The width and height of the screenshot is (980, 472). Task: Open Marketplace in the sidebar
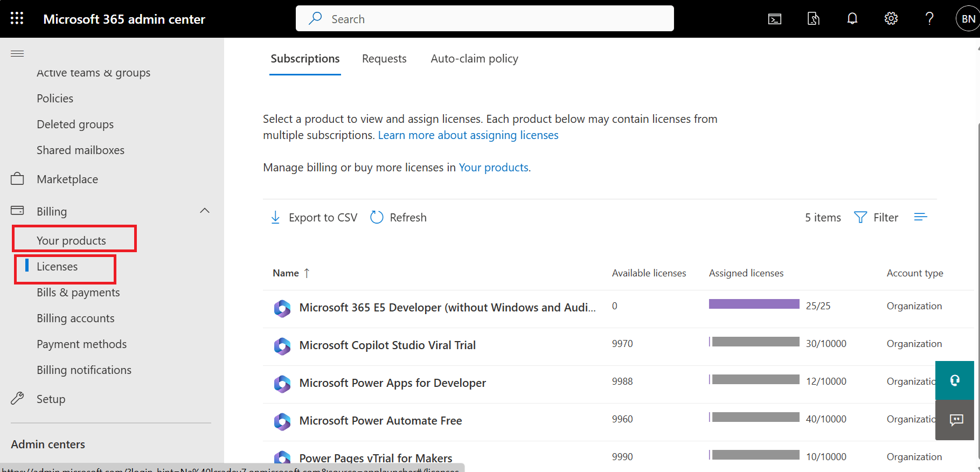pyautogui.click(x=67, y=179)
